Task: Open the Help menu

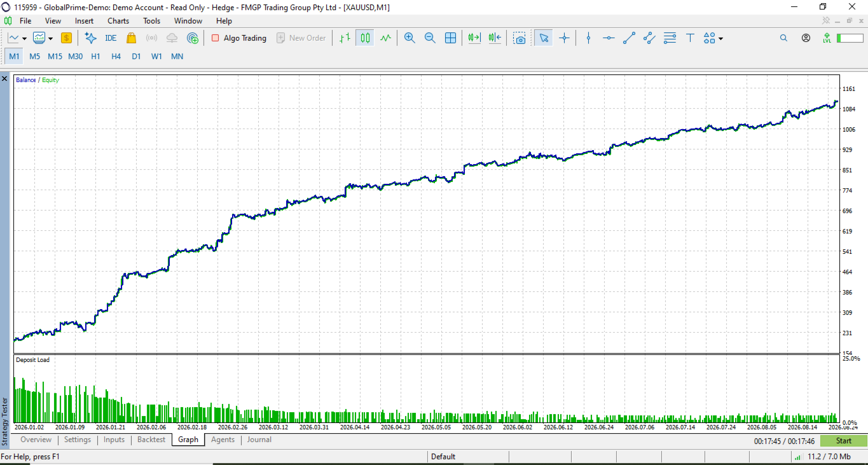Action: click(x=224, y=21)
